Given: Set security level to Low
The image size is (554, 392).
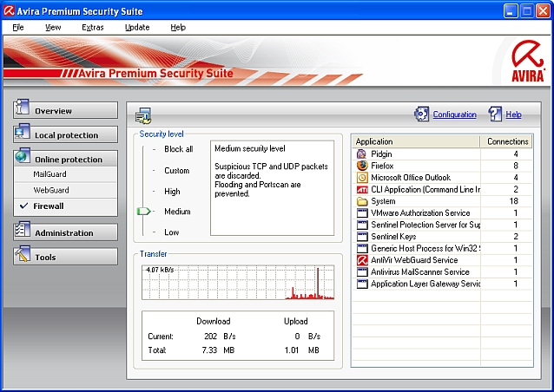Looking at the screenshot, I should click(171, 232).
